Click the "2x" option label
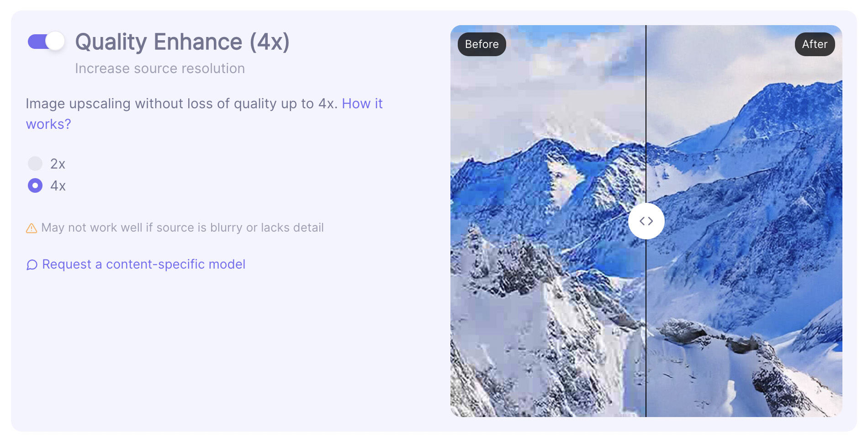 (x=58, y=164)
